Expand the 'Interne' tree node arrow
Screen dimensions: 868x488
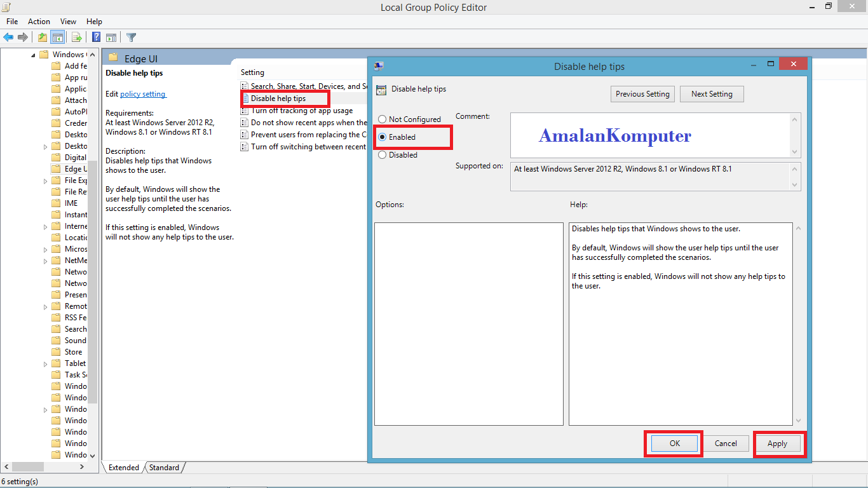tap(46, 226)
